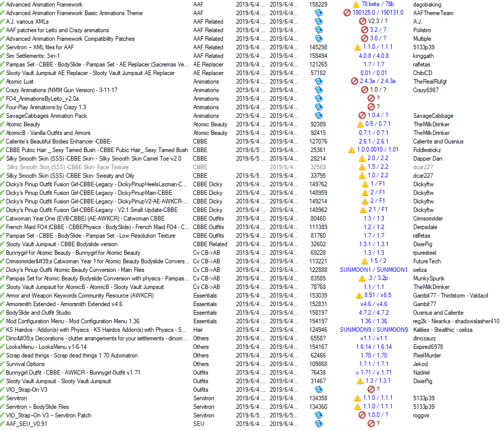Click the blue book icon for VIO_Strap-On V3 Servitron Patch

point(318,415)
